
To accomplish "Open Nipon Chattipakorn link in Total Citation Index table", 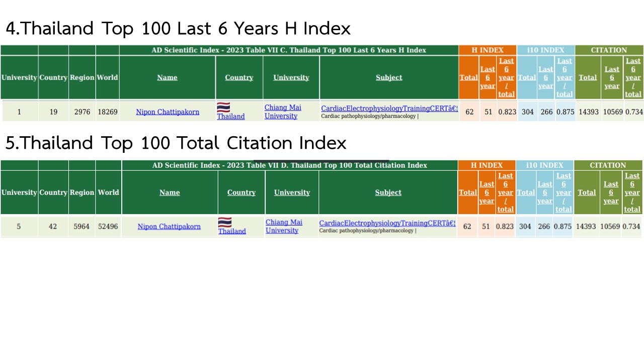I will click(x=169, y=227).
